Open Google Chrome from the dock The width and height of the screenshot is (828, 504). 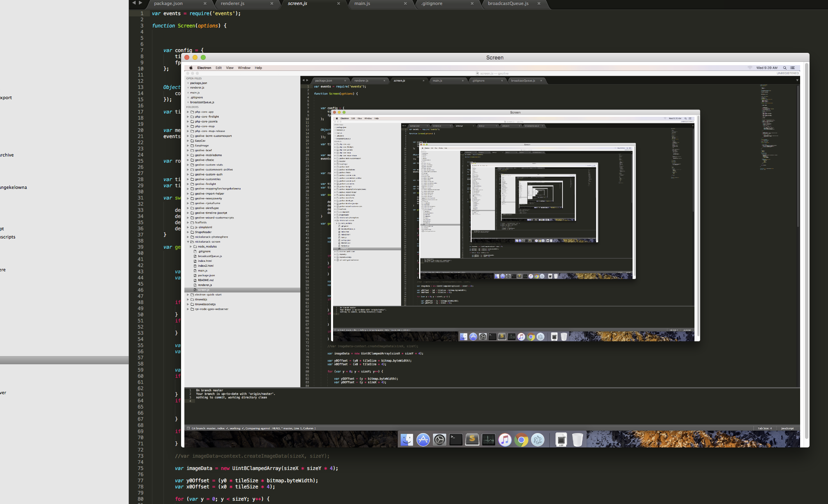(521, 440)
